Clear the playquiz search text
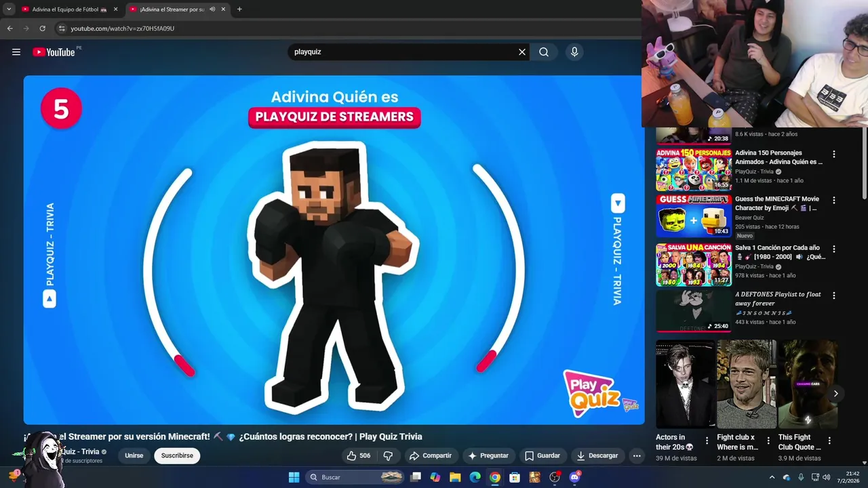The width and height of the screenshot is (868, 488). coord(522,52)
